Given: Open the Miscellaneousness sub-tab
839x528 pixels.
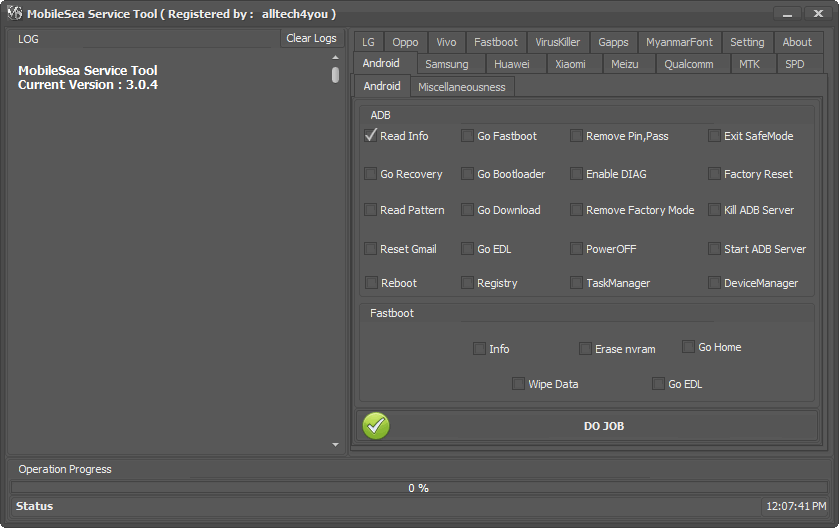Looking at the screenshot, I should [462, 87].
